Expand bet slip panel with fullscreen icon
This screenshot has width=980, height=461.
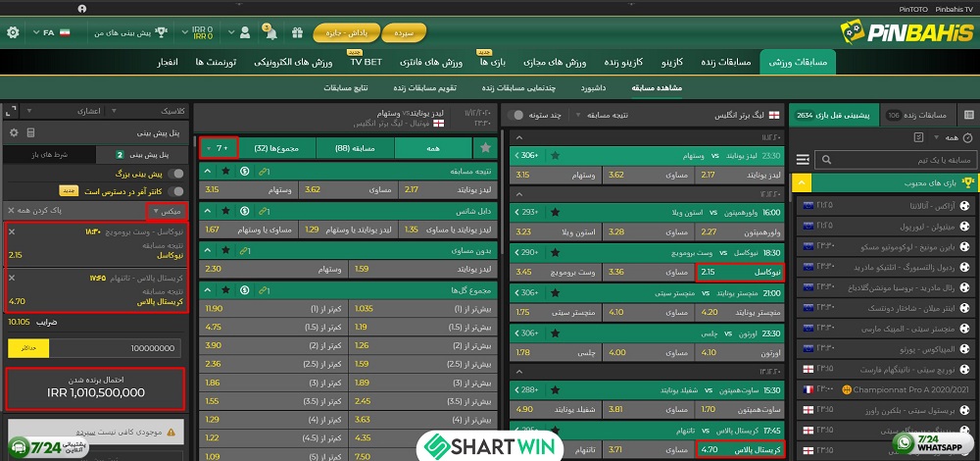click(x=10, y=112)
